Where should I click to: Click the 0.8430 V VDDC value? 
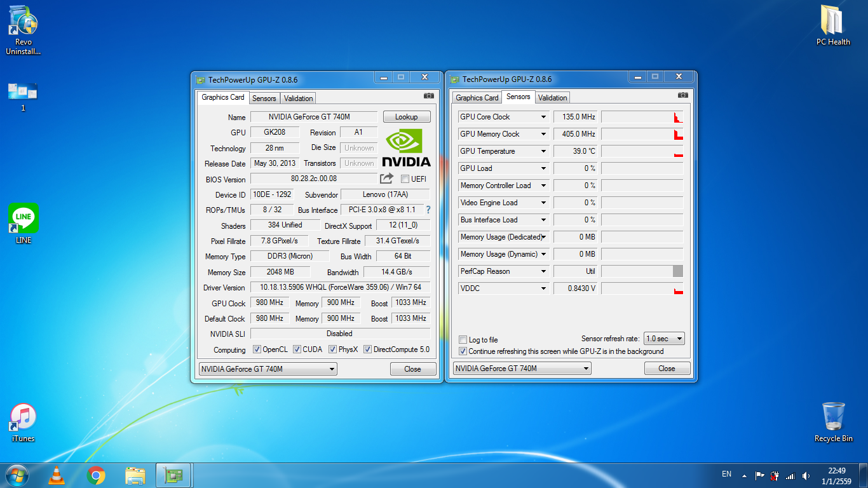tap(576, 288)
